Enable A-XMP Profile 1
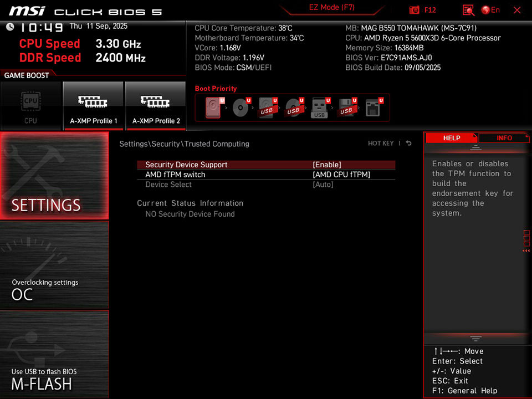This screenshot has height=399, width=532. coord(93,105)
